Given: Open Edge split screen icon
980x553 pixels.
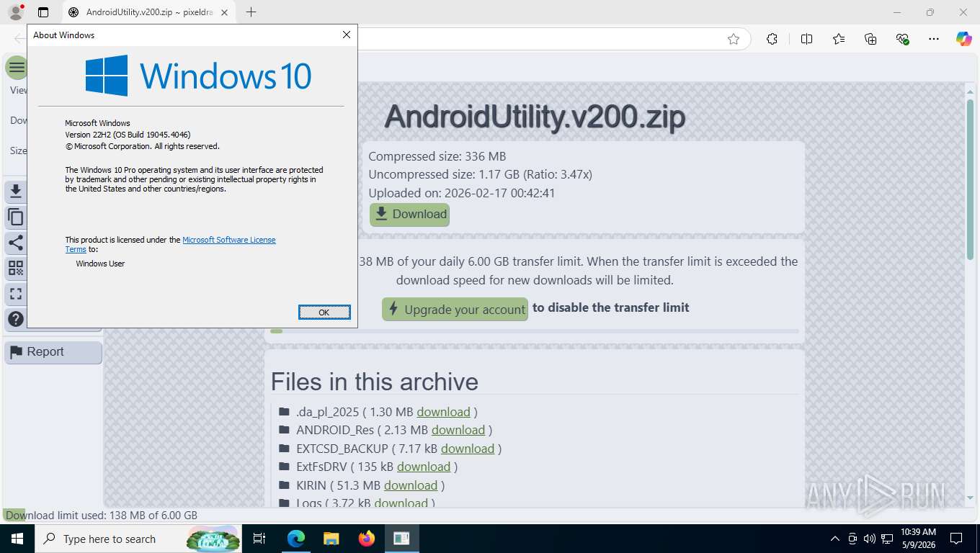Looking at the screenshot, I should coord(806,40).
